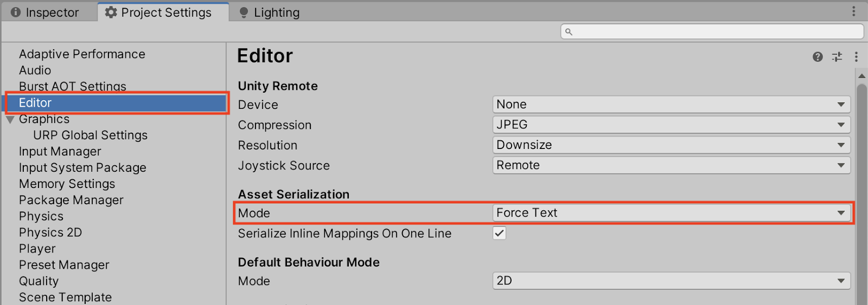Select Input System Package settings
The width and height of the screenshot is (868, 305).
coord(82,168)
